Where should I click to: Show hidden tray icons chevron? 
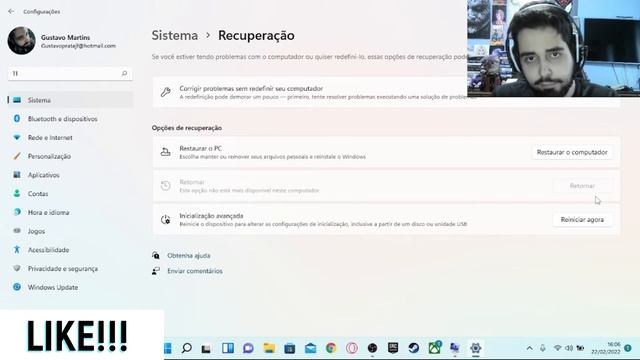(x=529, y=348)
